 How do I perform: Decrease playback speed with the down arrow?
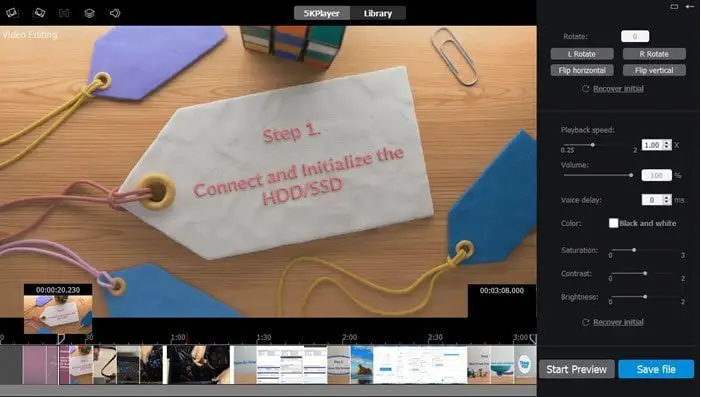pos(667,148)
